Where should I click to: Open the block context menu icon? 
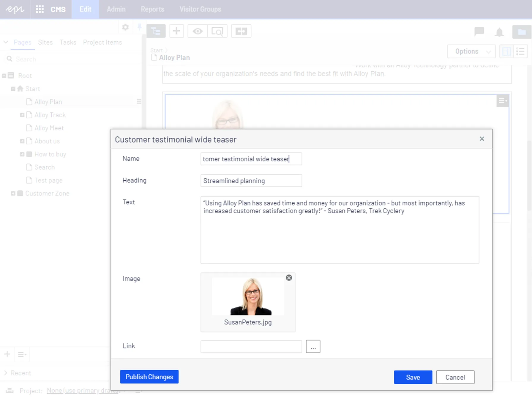[503, 101]
